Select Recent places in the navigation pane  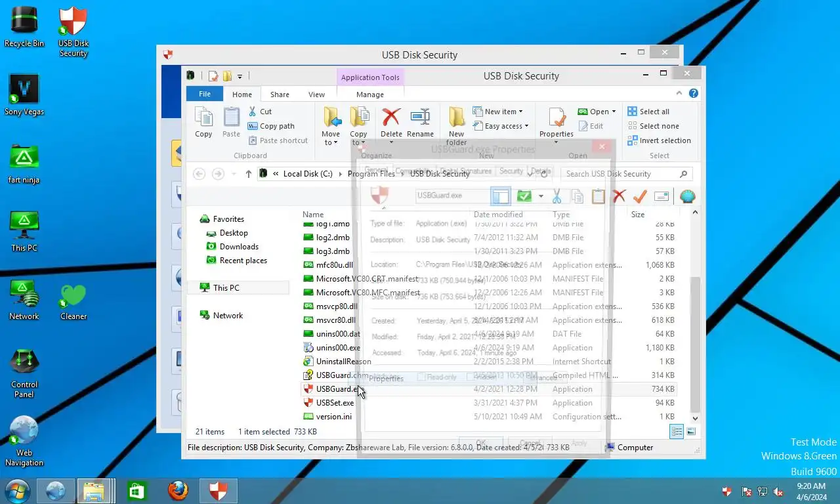click(x=243, y=261)
